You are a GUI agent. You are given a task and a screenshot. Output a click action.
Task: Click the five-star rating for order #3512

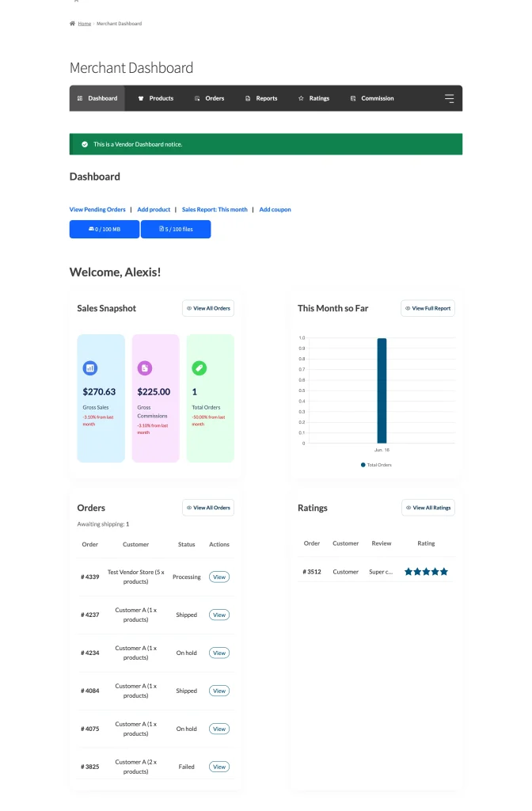click(x=426, y=572)
